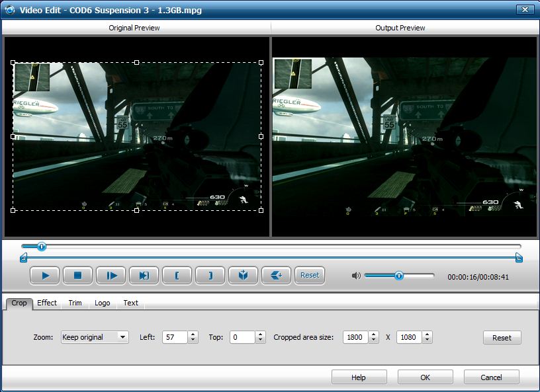
Task: Click trim end marker on timeline
Action: 519,257
